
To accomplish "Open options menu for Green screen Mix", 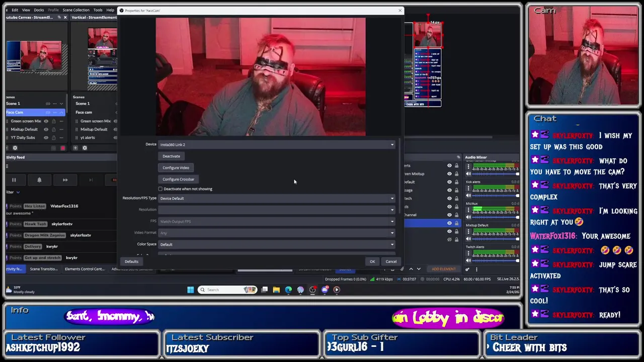I will pos(61,121).
